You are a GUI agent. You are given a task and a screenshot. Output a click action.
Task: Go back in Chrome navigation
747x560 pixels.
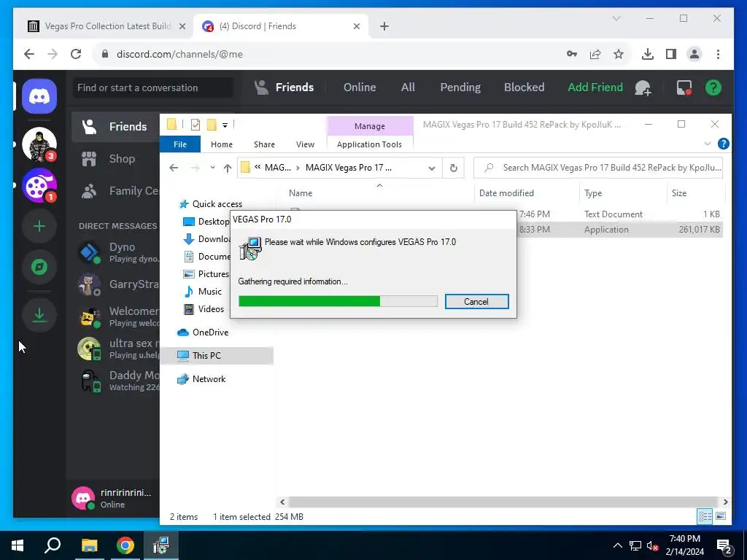click(29, 54)
